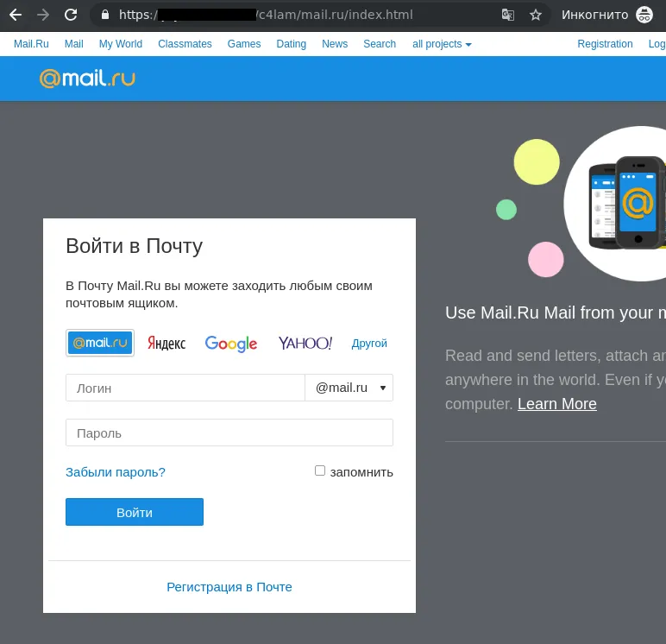Follow the Learn More link
The width and height of the screenshot is (666, 644).
(556, 404)
